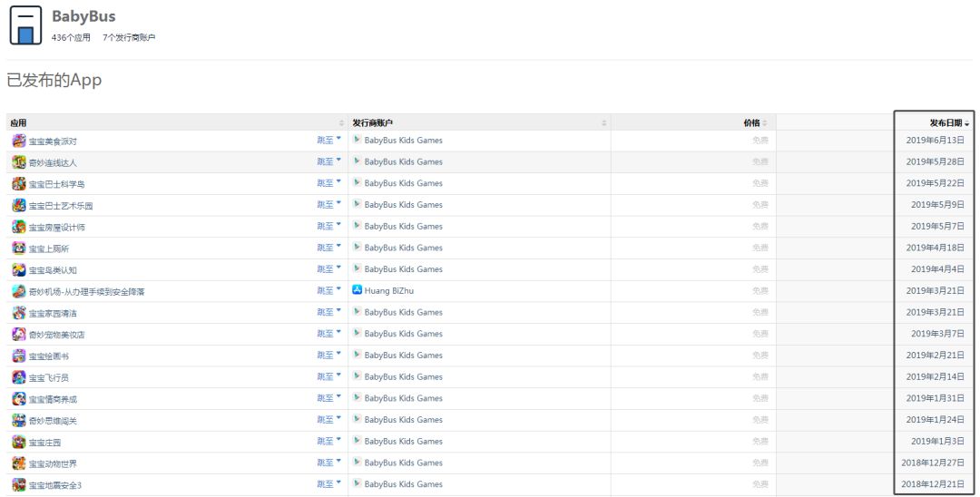Open the 宝宝巴士艺术乐园 app link
Image resolution: width=980 pixels, height=497 pixels.
(x=61, y=205)
